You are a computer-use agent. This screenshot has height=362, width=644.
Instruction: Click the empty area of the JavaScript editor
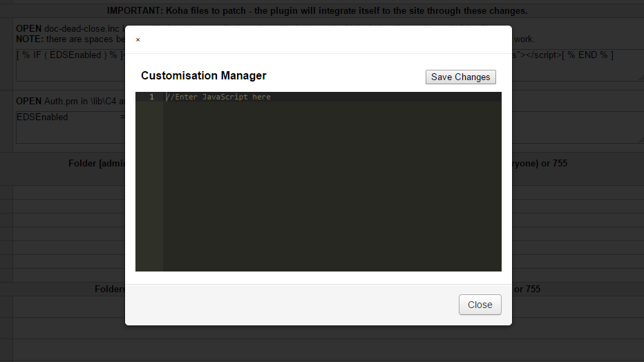(332, 193)
